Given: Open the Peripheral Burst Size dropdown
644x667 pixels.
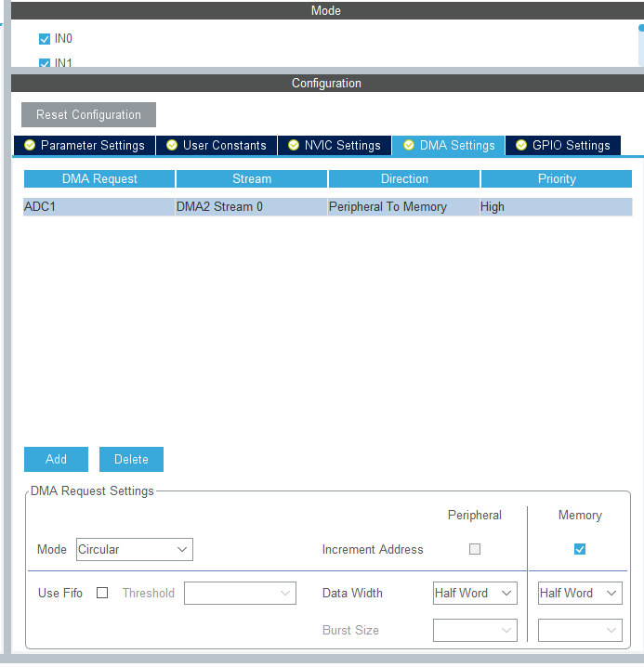Looking at the screenshot, I should 475,630.
